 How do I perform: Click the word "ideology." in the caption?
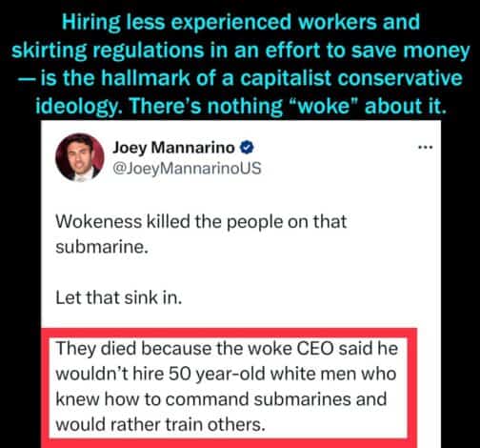point(79,106)
